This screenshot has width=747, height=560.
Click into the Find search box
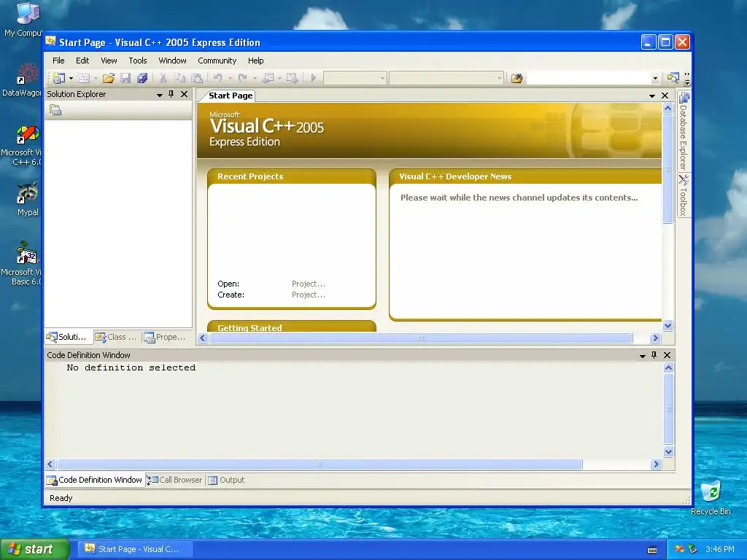tap(589, 77)
